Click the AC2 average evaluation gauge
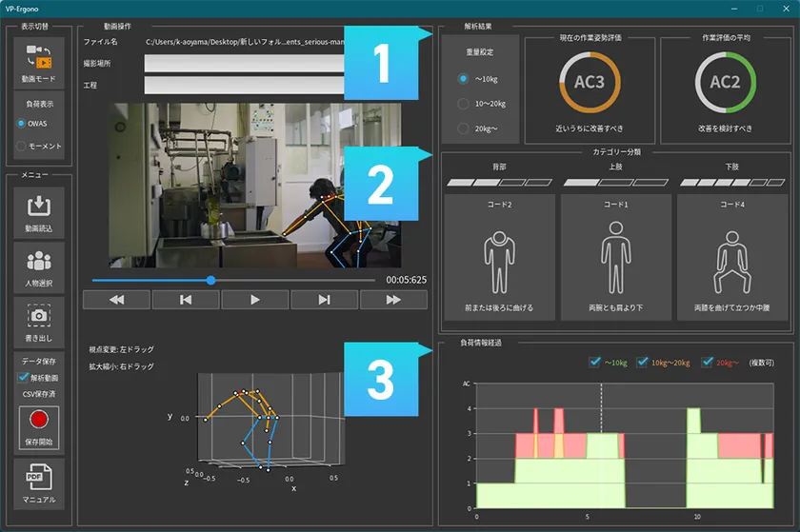The image size is (800, 532). pos(726,82)
